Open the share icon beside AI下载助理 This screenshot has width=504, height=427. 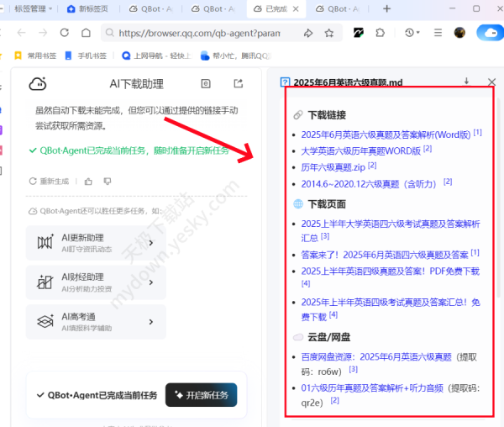[238, 83]
